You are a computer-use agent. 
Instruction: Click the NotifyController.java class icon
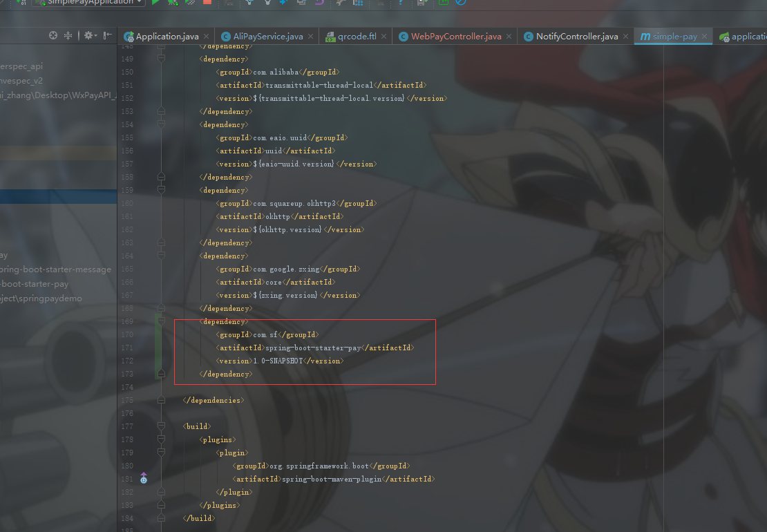[x=529, y=37]
